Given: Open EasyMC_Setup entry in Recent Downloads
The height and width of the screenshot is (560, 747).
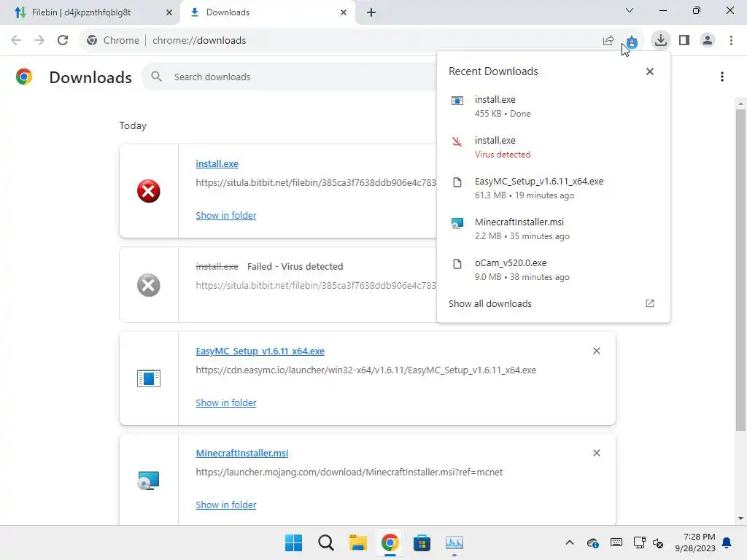Looking at the screenshot, I should pyautogui.click(x=554, y=188).
